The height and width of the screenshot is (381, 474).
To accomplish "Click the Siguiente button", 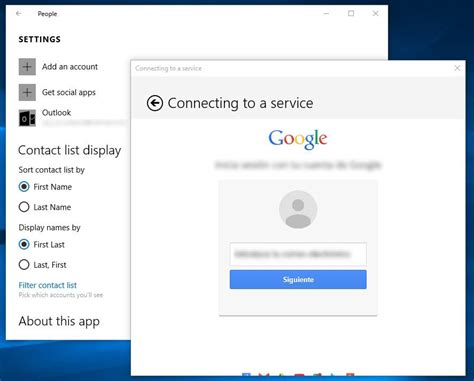I will [298, 279].
